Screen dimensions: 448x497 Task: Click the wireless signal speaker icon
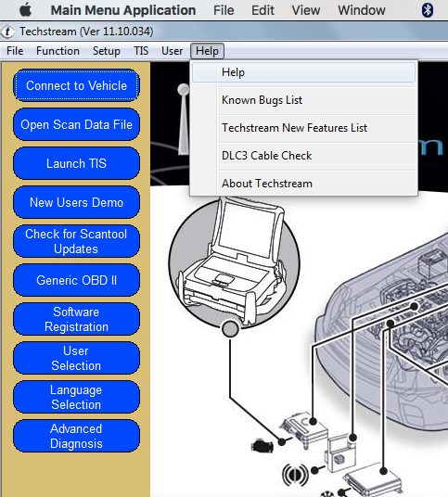pos(295,475)
